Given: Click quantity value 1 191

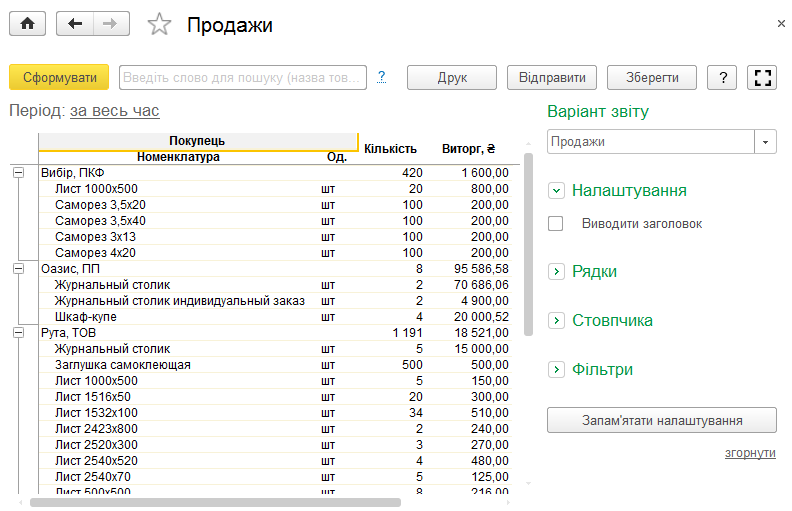Looking at the screenshot, I should [407, 333].
